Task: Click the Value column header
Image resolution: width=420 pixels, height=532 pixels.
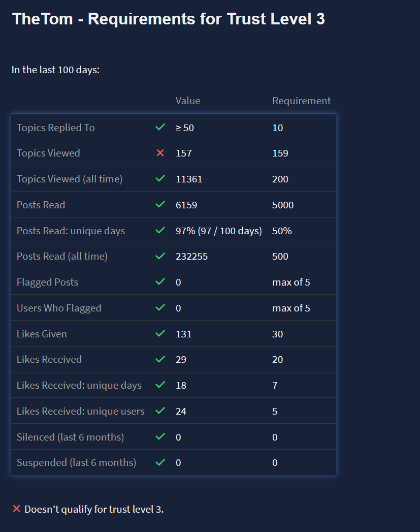Action: pyautogui.click(x=188, y=101)
